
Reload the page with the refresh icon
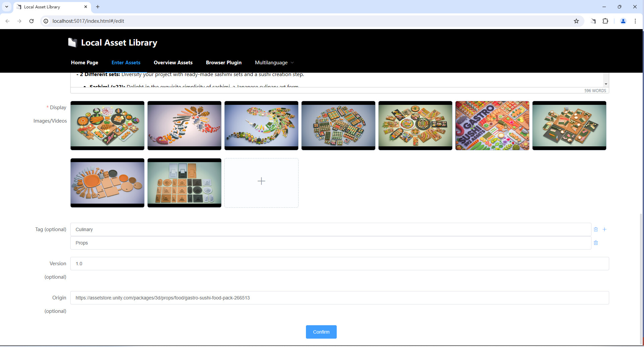tap(31, 21)
